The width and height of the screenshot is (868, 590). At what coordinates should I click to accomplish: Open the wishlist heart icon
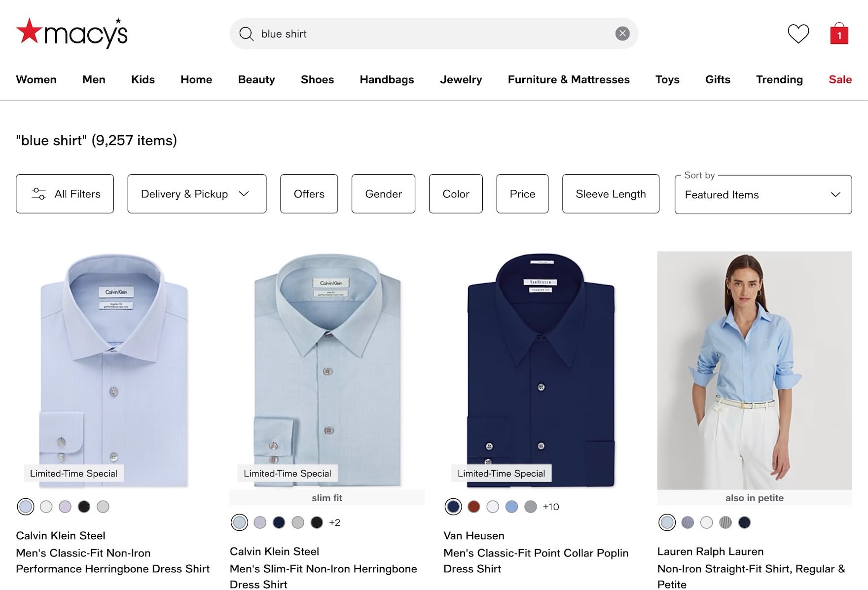799,34
